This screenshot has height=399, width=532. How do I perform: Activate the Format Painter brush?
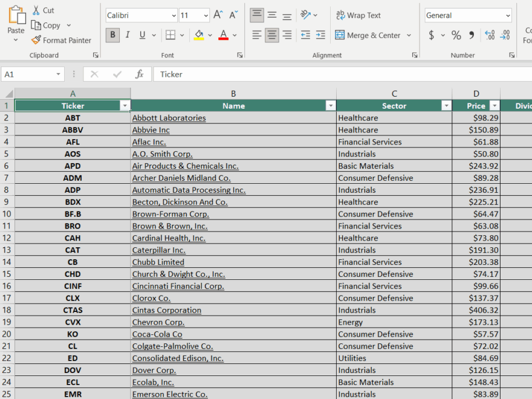tap(36, 40)
